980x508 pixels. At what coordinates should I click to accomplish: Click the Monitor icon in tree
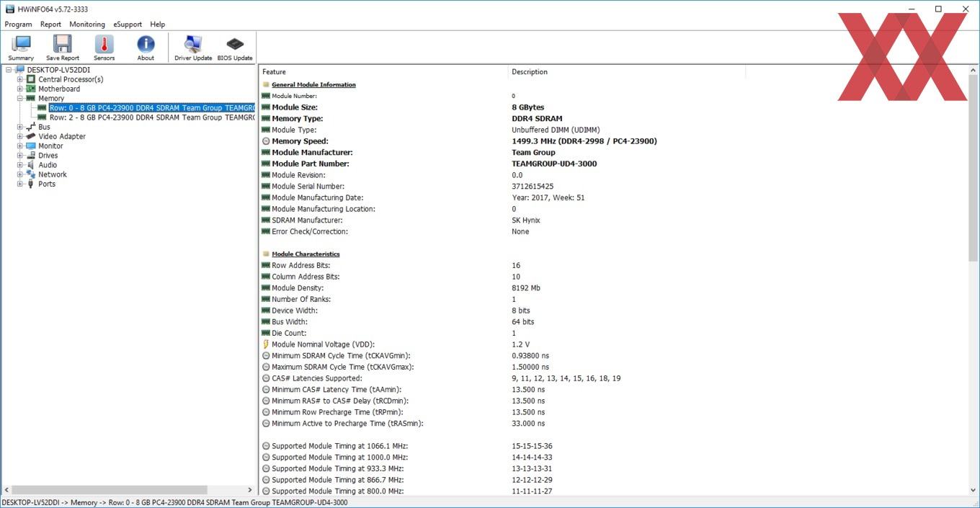pos(31,146)
